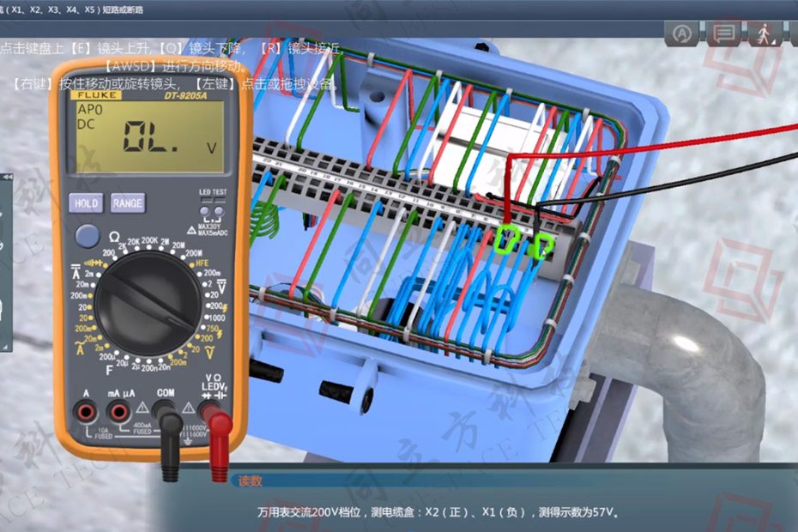Image resolution: width=798 pixels, height=532 pixels.
Task: Select the 200M ohm dial position
Action: [194, 252]
